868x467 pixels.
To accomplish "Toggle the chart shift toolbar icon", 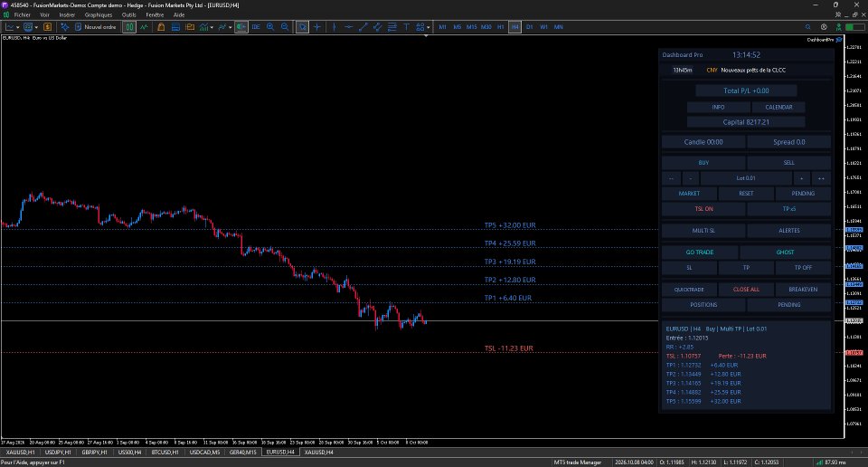I will pyautogui.click(x=241, y=26).
